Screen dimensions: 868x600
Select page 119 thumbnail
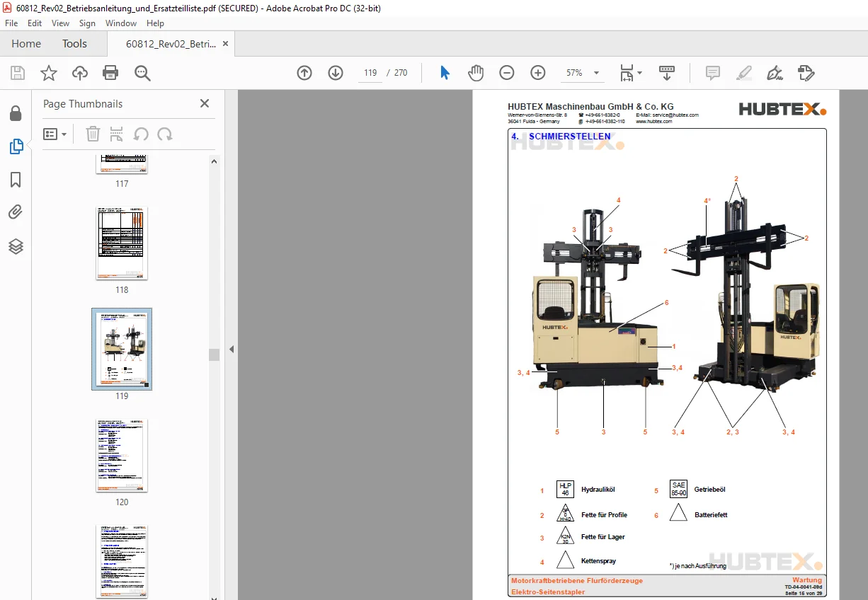point(122,349)
